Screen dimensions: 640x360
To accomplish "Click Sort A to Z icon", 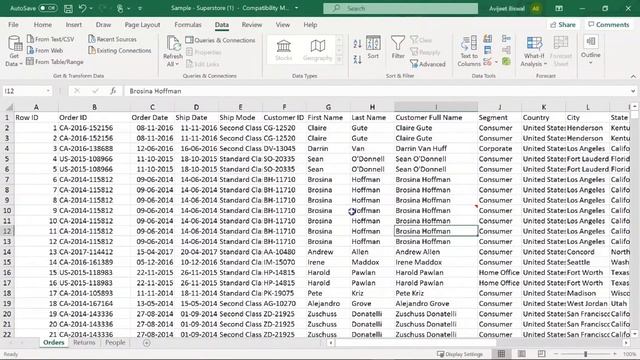I will tap(358, 44).
